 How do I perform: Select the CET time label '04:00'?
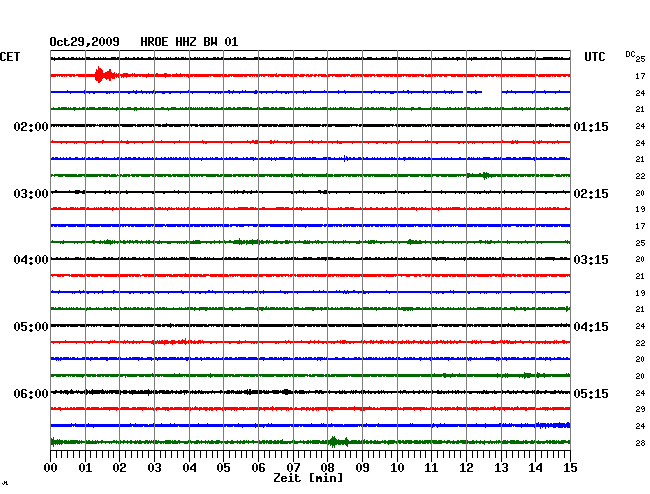31,260
